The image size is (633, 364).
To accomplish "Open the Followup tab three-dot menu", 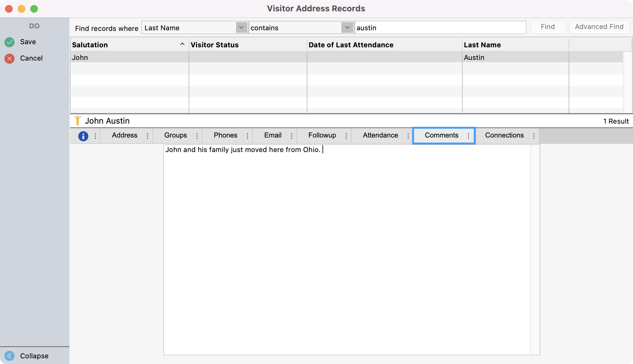I will [x=346, y=136].
